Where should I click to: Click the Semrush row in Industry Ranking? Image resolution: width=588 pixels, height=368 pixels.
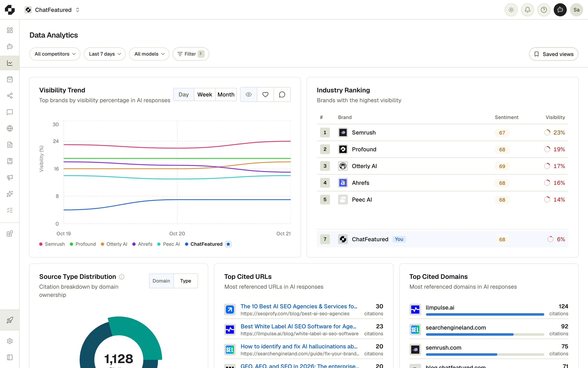(x=443, y=132)
